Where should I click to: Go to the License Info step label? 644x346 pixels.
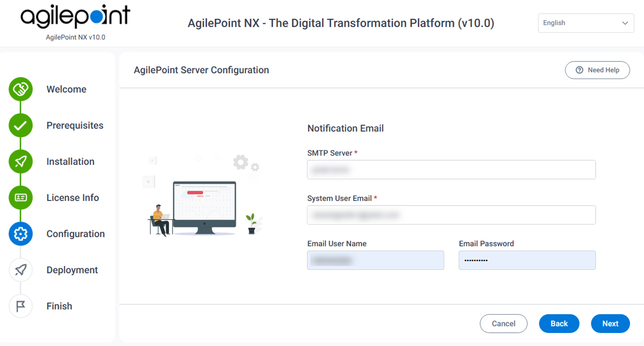(x=72, y=198)
